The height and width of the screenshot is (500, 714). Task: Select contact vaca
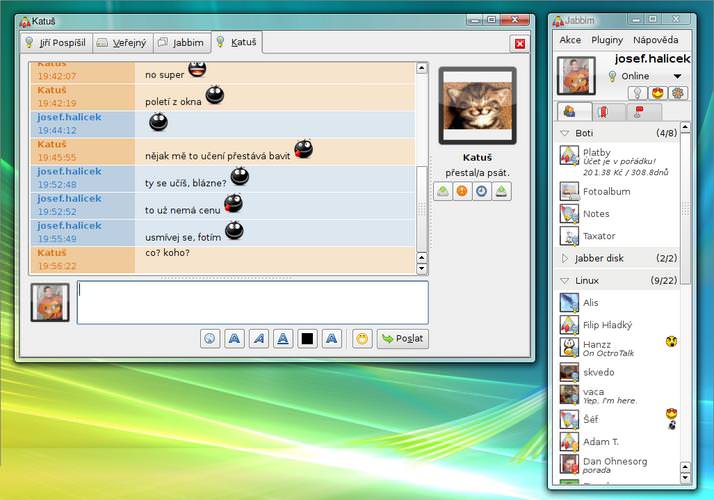tap(617, 395)
